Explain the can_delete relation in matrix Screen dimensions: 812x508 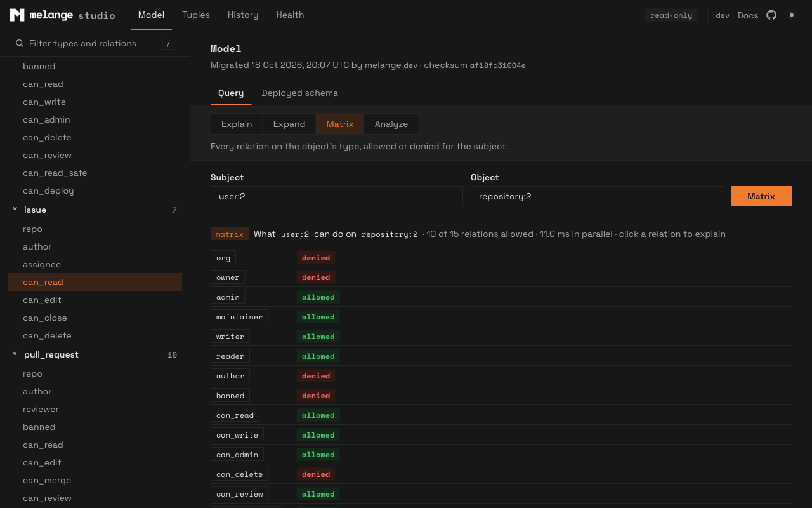pyautogui.click(x=240, y=474)
